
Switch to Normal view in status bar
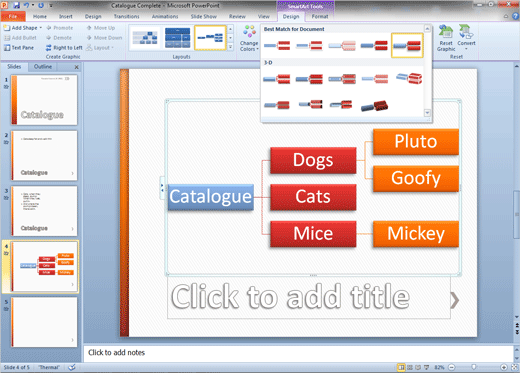pos(401,367)
